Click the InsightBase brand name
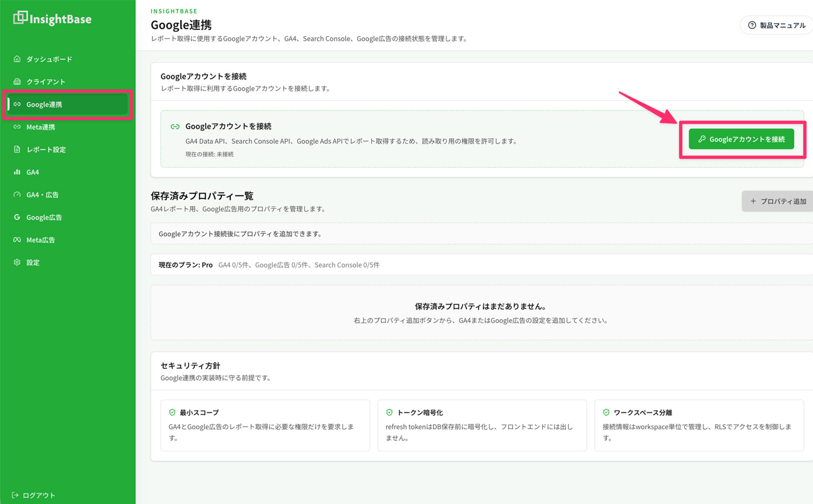Screen dimensions: 813x504 pyautogui.click(x=60, y=19)
